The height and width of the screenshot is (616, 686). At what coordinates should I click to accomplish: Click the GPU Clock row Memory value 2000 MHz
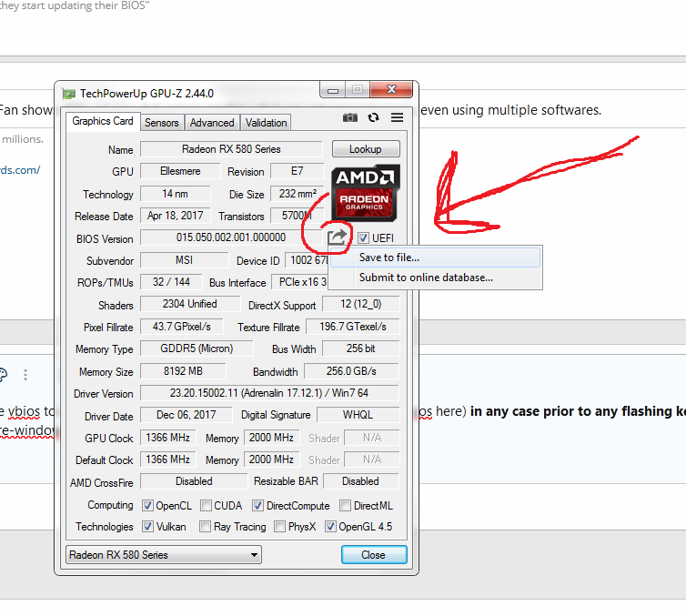coord(271,438)
